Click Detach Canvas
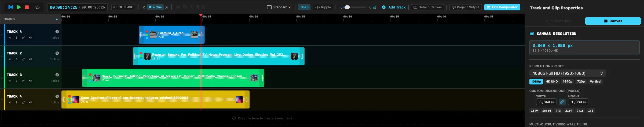This screenshot has height=127, width=644. pos(427,7)
